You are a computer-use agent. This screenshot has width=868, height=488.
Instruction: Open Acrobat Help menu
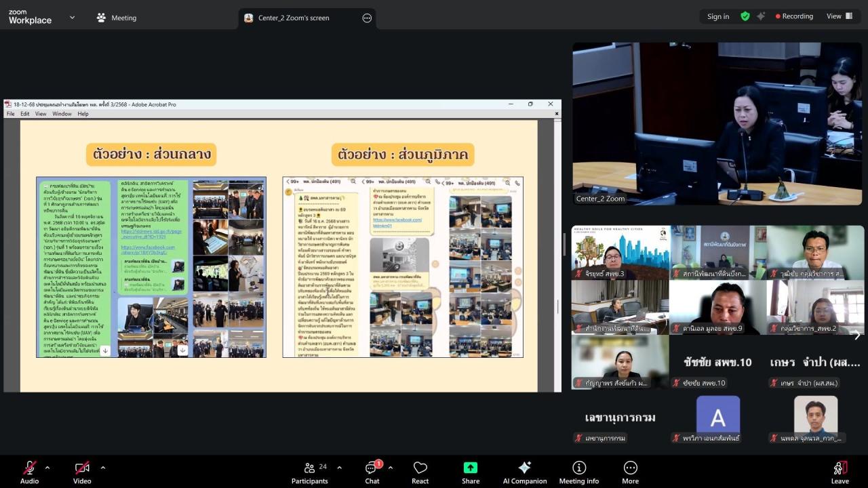tap(83, 114)
